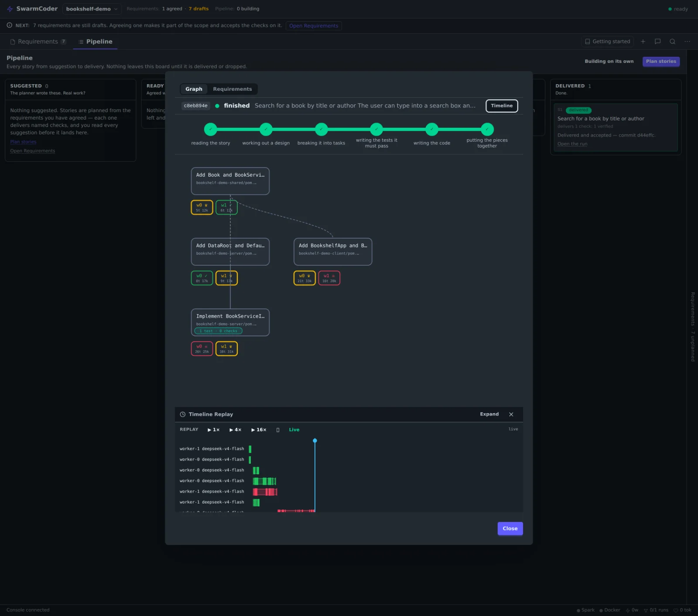The height and width of the screenshot is (616, 698).
Task: Close the Timeline Replay panel with X
Action: (x=511, y=414)
